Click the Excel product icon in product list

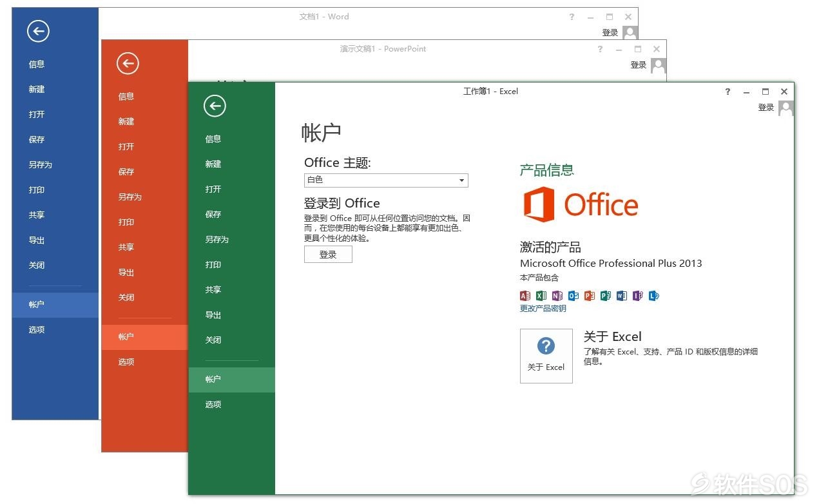(541, 296)
